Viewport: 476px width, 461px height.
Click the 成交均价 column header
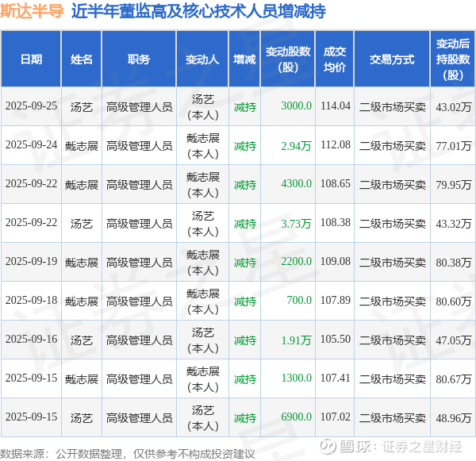[335, 60]
